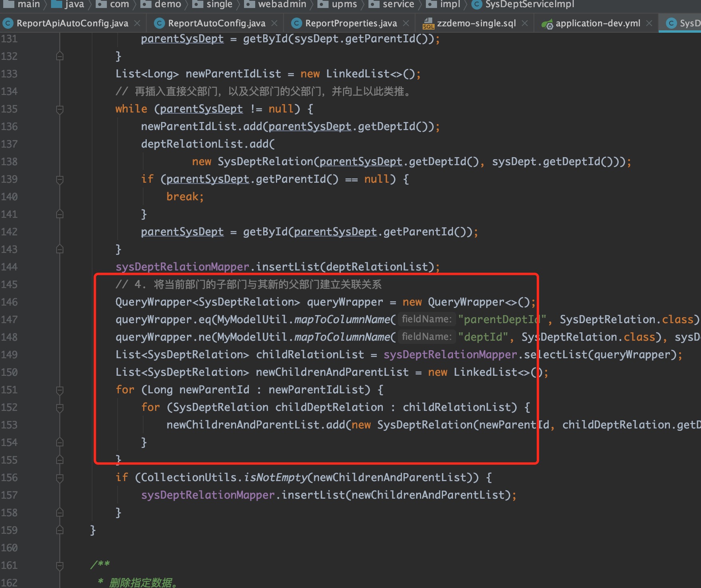Click the childRelationList variable on line 149

point(310,355)
